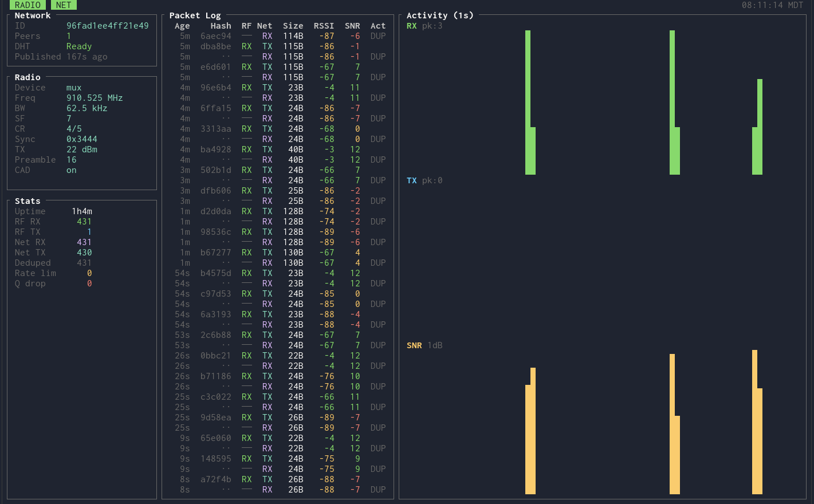Switch to the NET tab
This screenshot has height=504, width=814.
[64, 5]
